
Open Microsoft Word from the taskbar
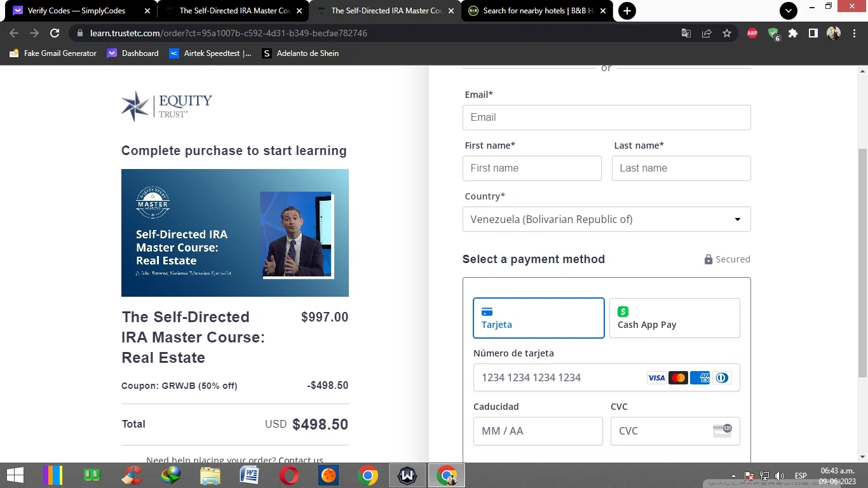(x=250, y=475)
